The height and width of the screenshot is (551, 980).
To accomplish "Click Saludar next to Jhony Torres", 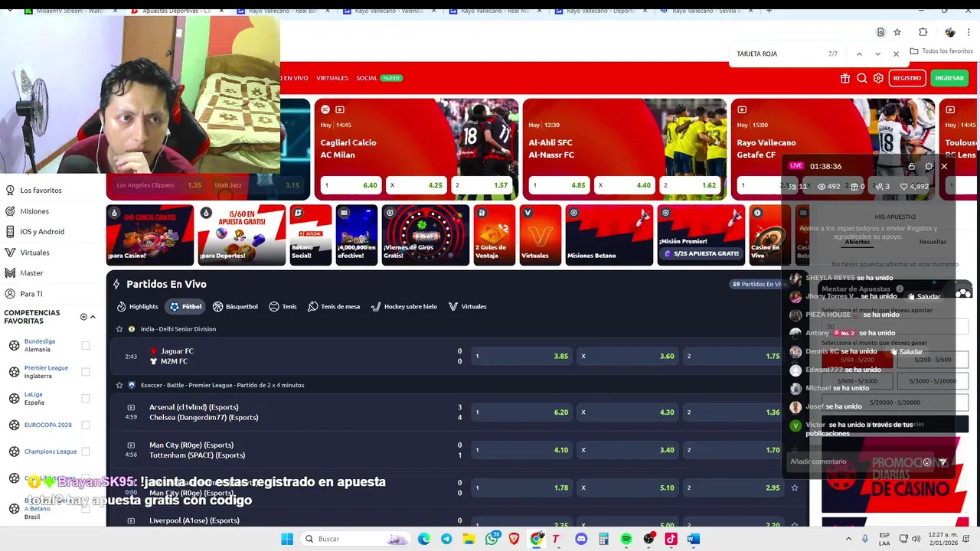I will pos(924,296).
